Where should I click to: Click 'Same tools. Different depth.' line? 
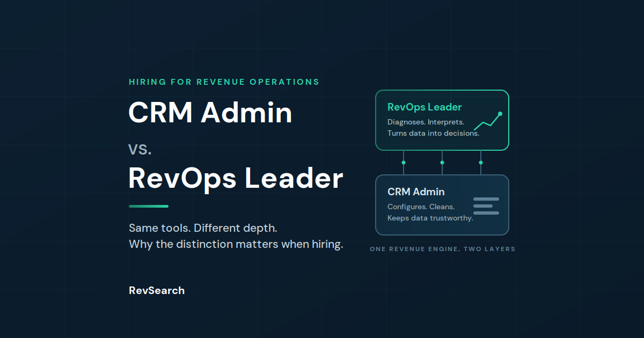tap(203, 228)
